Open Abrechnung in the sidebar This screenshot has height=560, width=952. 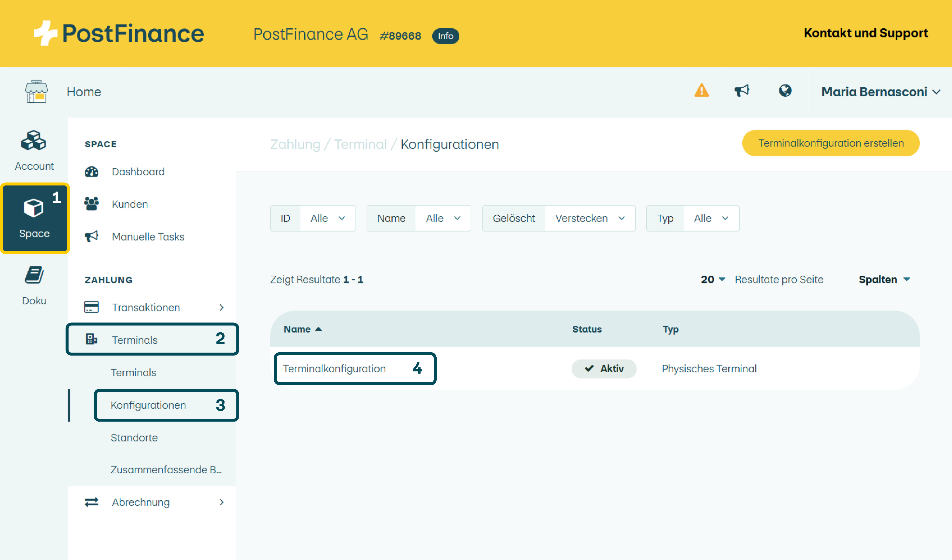(x=141, y=502)
